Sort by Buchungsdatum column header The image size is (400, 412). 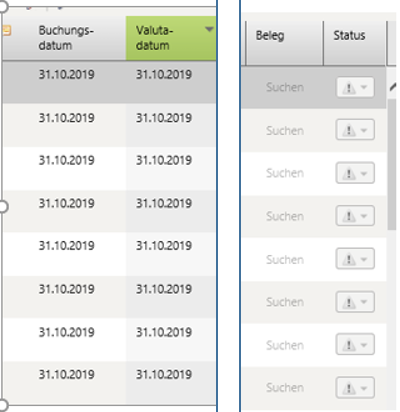(66, 38)
